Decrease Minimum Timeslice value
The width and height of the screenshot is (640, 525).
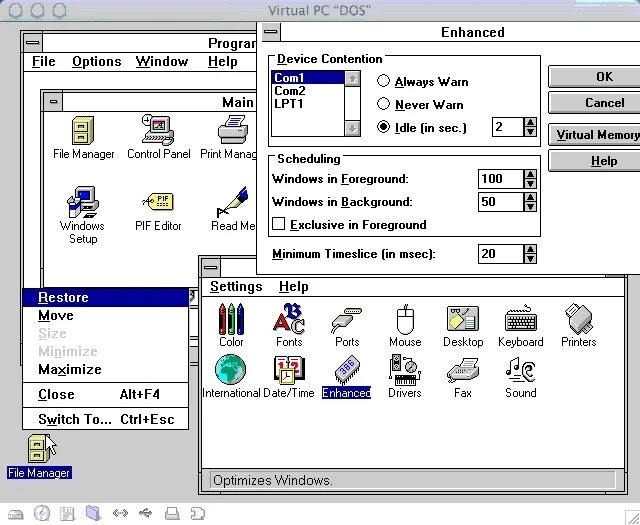click(x=530, y=258)
